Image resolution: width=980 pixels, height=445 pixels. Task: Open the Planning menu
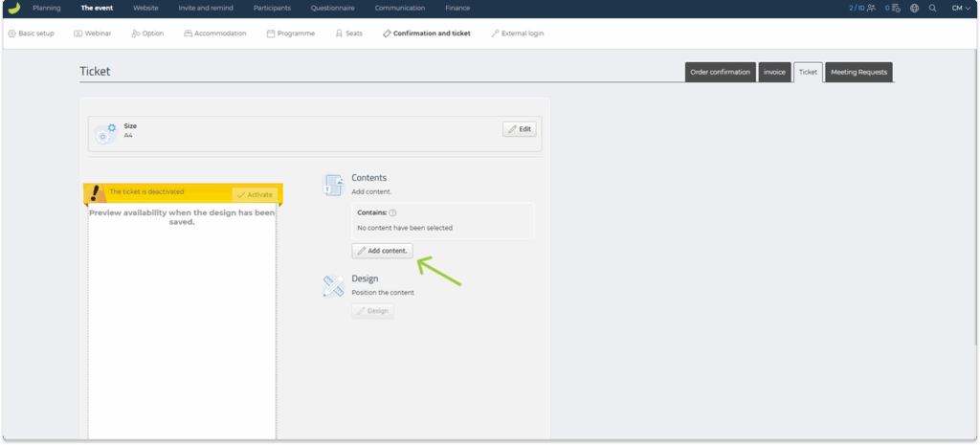coord(46,8)
